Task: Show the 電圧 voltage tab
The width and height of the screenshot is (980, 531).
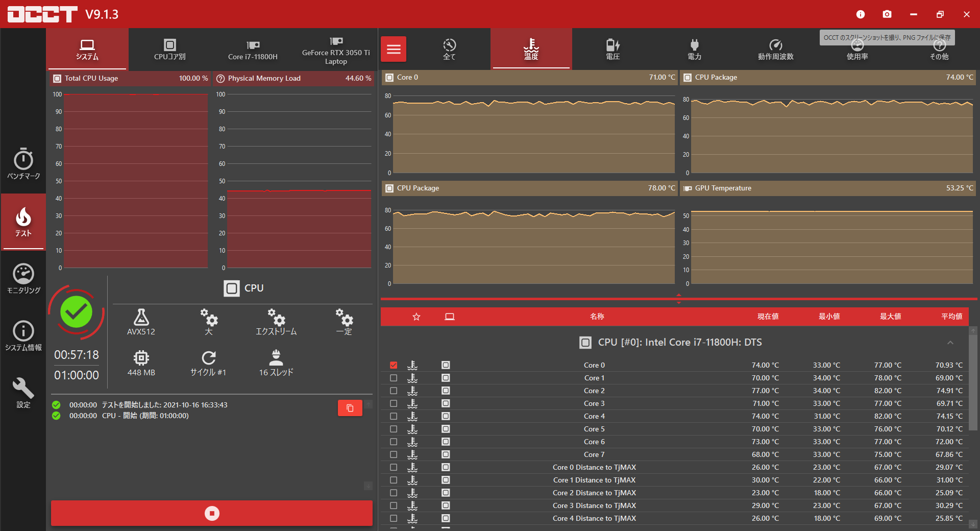Action: point(612,49)
